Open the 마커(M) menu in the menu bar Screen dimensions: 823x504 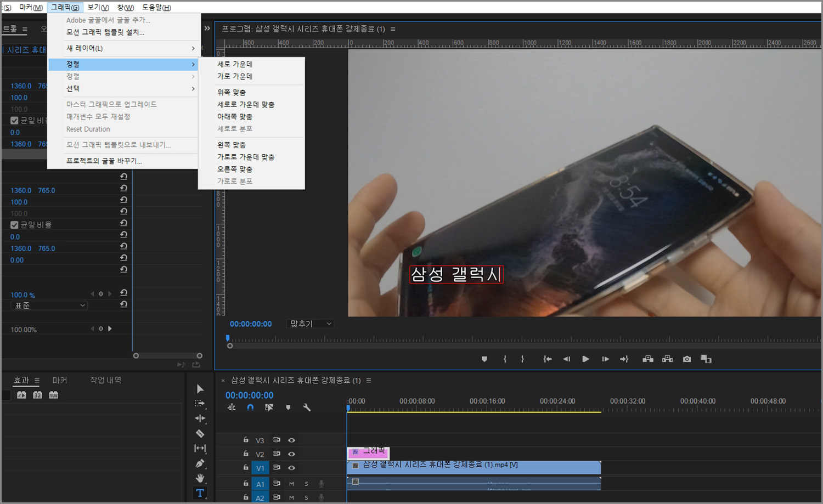tap(31, 7)
